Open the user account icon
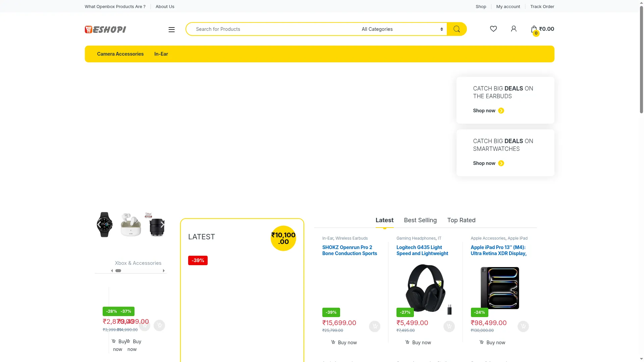The image size is (644, 362). [514, 29]
